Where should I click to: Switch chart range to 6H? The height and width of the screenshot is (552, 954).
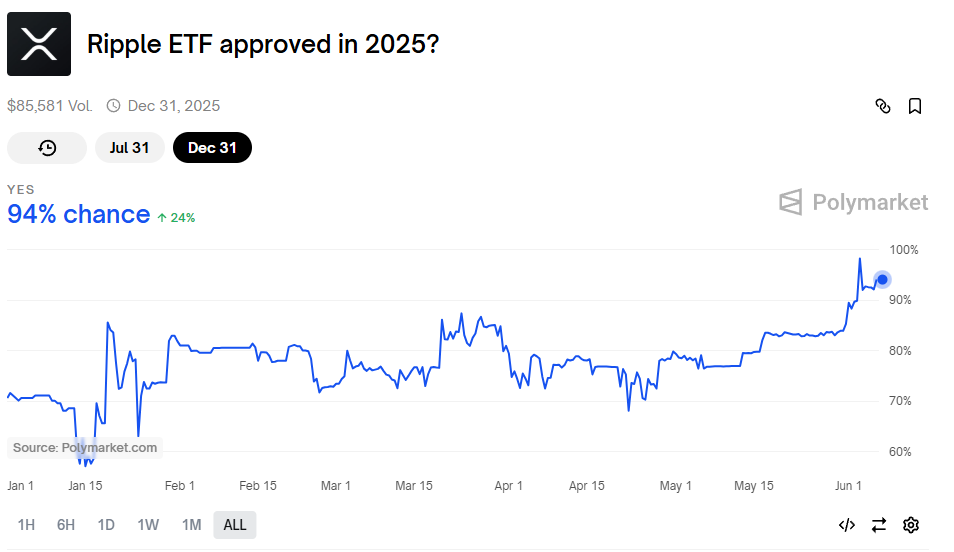tap(66, 525)
